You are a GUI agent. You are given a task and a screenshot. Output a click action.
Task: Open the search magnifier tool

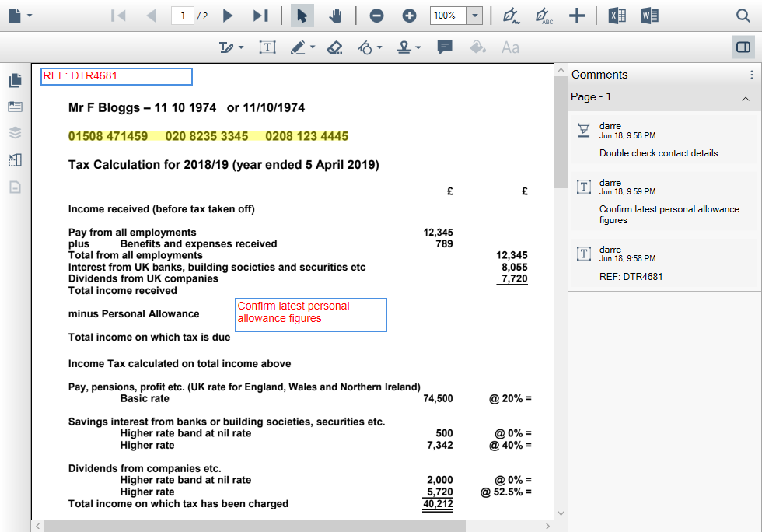point(743,16)
